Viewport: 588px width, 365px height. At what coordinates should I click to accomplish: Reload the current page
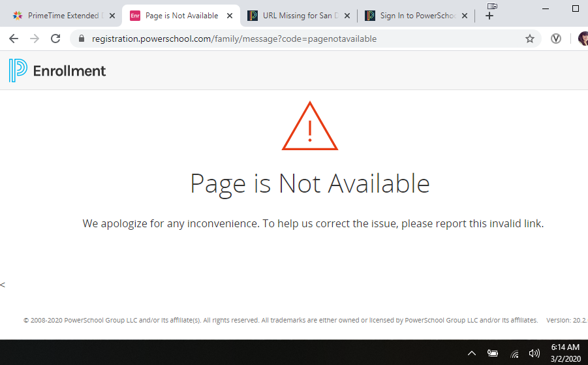(55, 39)
